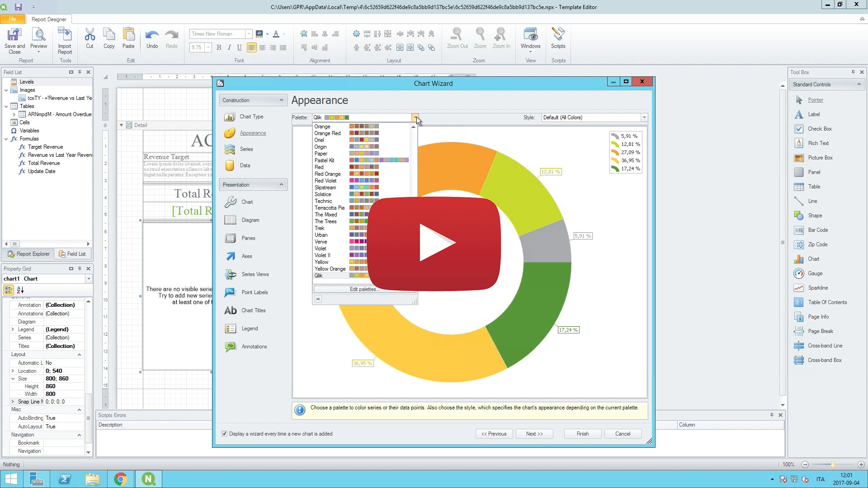Open the Preview tool
This screenshot has width=868, height=488.
click(x=38, y=35)
